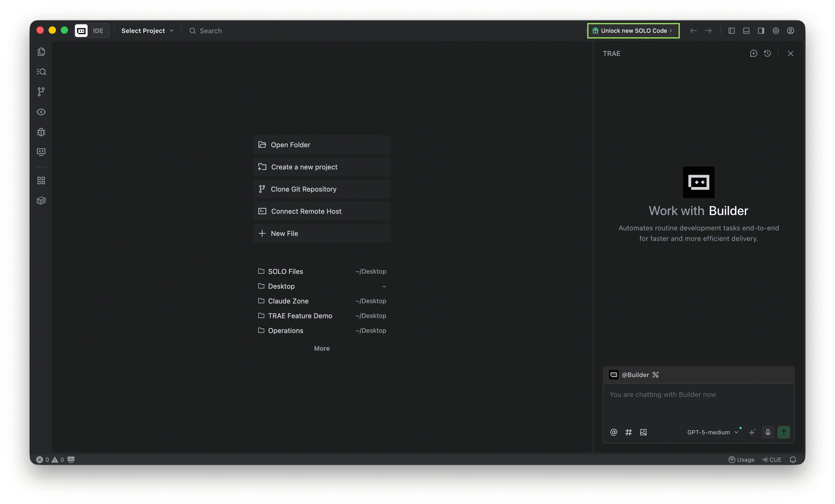Select Connect Remote Host option

tap(322, 211)
